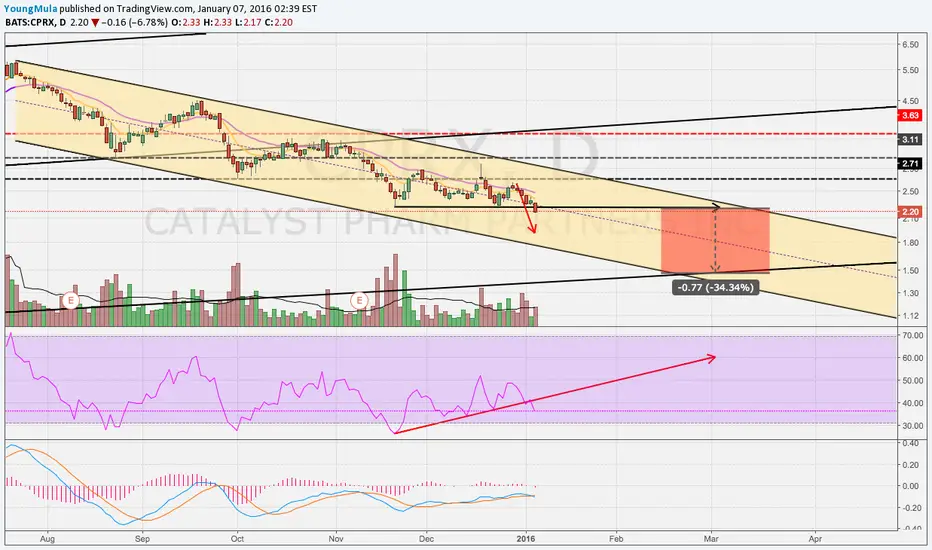Click the Feb label on time axis

616,539
